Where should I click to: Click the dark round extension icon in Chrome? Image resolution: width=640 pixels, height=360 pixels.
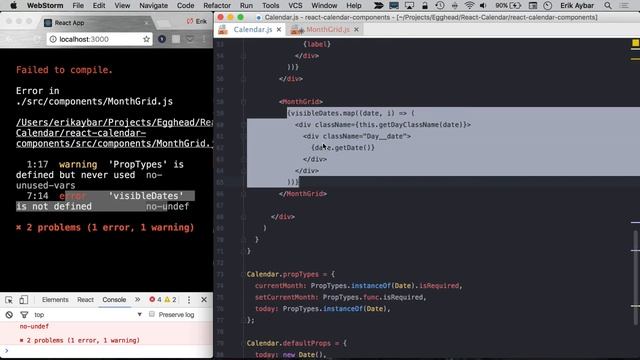(x=162, y=39)
